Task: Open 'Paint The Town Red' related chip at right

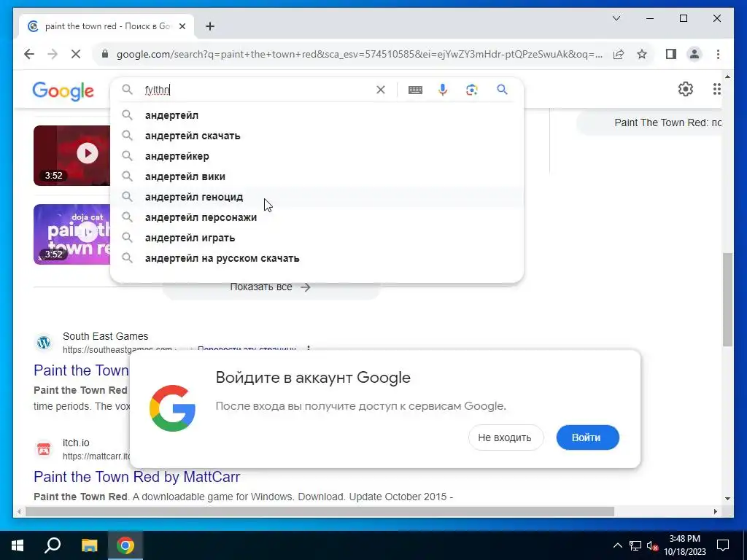Action: tap(649, 122)
